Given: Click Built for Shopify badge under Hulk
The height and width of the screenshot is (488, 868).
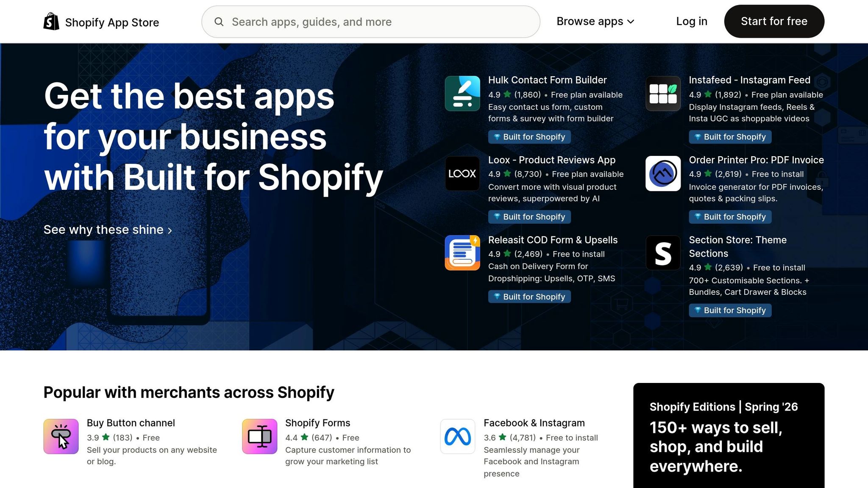Looking at the screenshot, I should [x=529, y=137].
